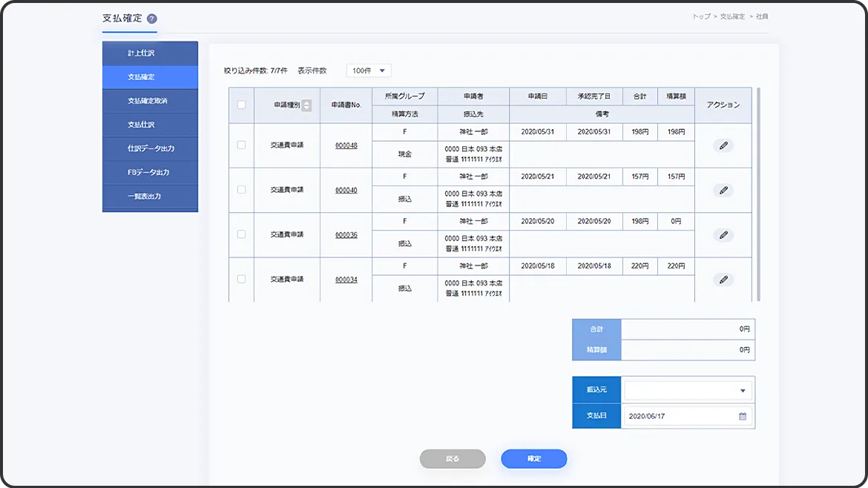
Task: Select 支払確定取消 from sidebar menu
Action: [x=150, y=101]
